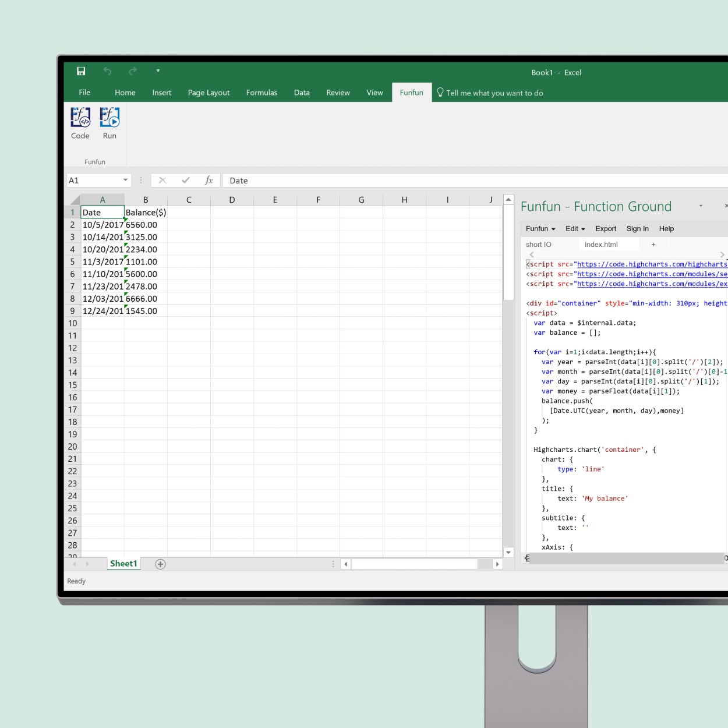Viewport: 728px width, 728px height.
Task: Click the Funfun Run icon
Action: [x=109, y=123]
